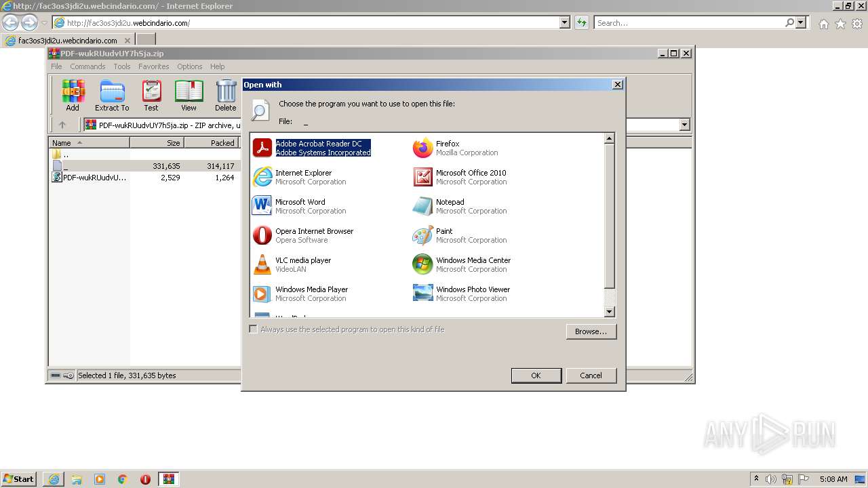This screenshot has height=488, width=868.
Task: Click the IE back navigation button
Action: (10, 22)
